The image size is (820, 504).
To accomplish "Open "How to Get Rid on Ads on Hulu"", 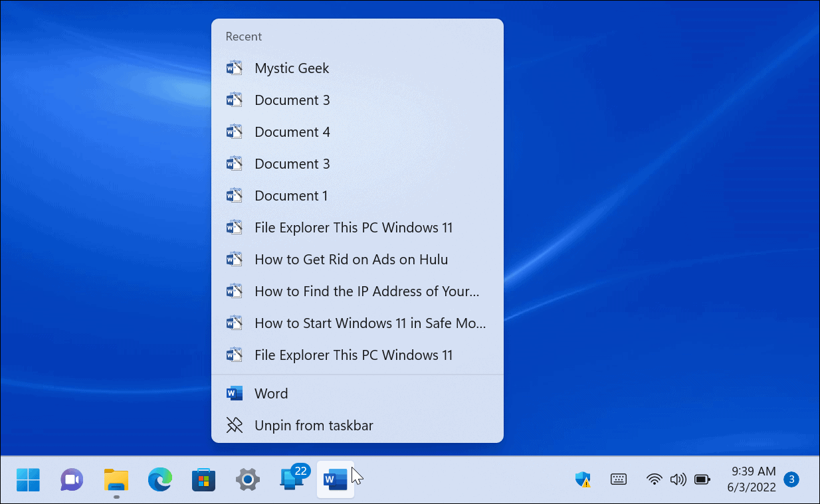I will [x=351, y=259].
